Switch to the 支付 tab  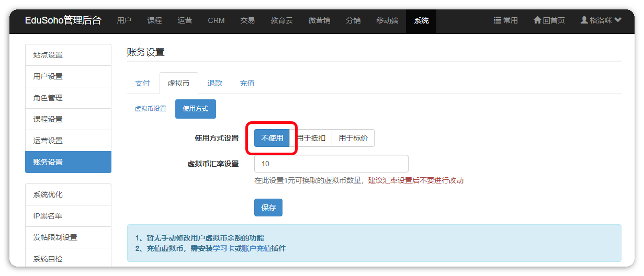point(142,83)
